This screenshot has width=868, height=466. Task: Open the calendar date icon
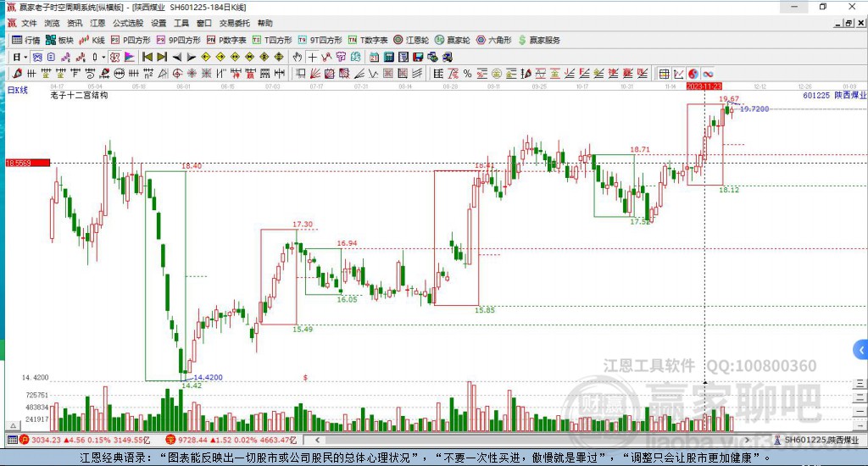point(374,57)
